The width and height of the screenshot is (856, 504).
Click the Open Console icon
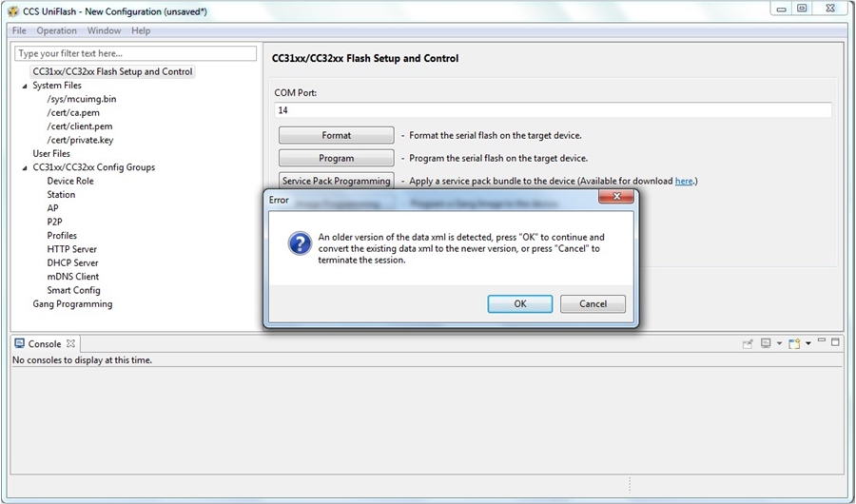coord(794,343)
